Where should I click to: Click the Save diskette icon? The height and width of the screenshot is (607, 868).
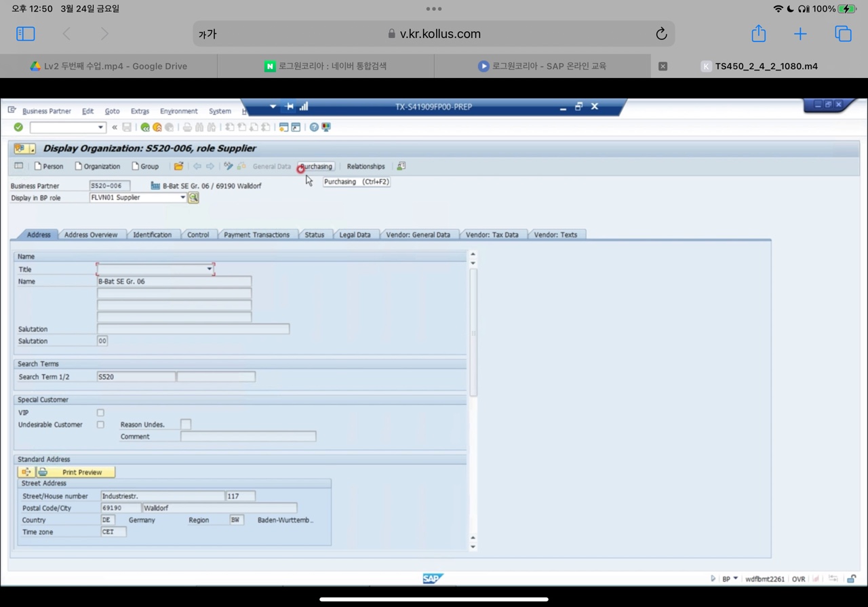[x=127, y=127]
